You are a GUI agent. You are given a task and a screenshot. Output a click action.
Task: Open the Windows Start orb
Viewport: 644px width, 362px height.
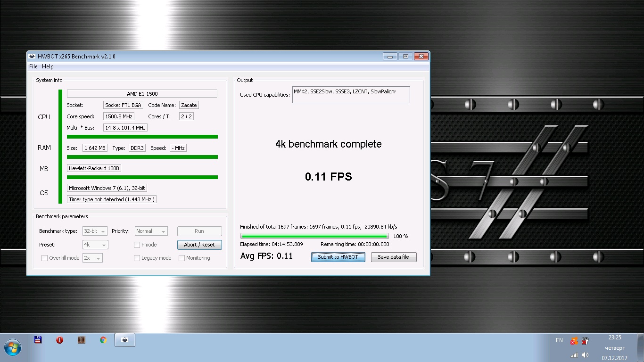13,348
